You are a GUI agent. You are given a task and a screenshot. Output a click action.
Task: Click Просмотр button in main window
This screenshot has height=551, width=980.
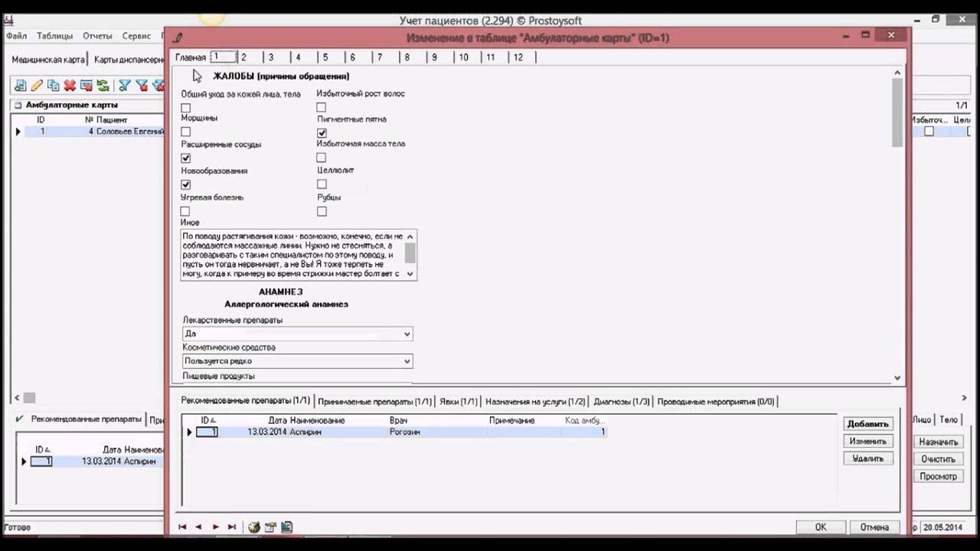[938, 476]
